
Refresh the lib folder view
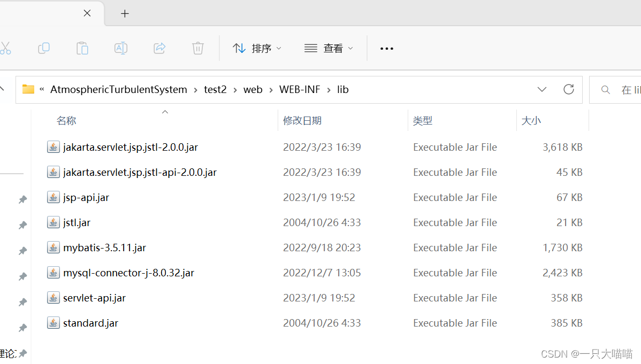(569, 89)
